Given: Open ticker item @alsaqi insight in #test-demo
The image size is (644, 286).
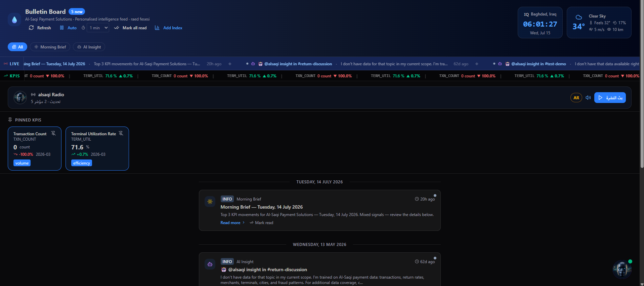Looking at the screenshot, I should (539, 64).
